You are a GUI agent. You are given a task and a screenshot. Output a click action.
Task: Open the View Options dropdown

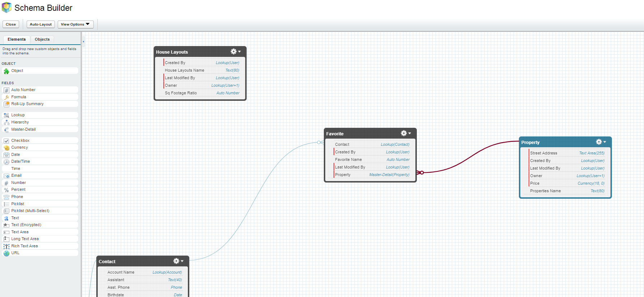pos(76,24)
